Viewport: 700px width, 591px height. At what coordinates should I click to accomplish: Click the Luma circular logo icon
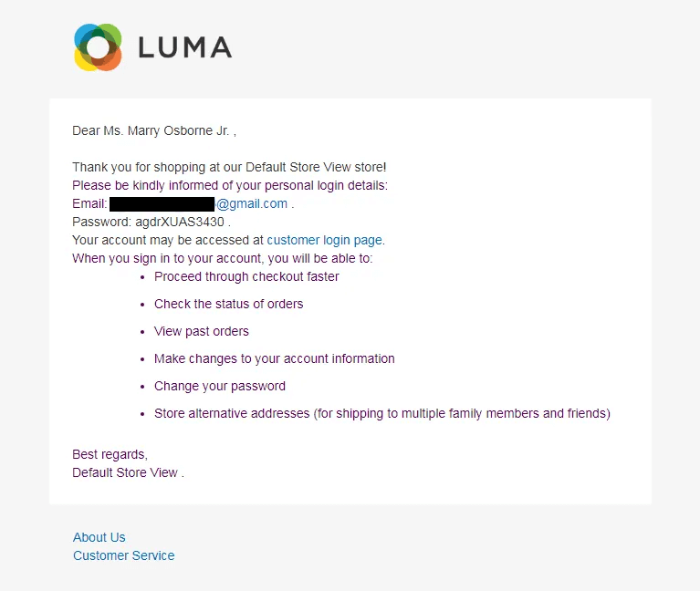point(98,47)
